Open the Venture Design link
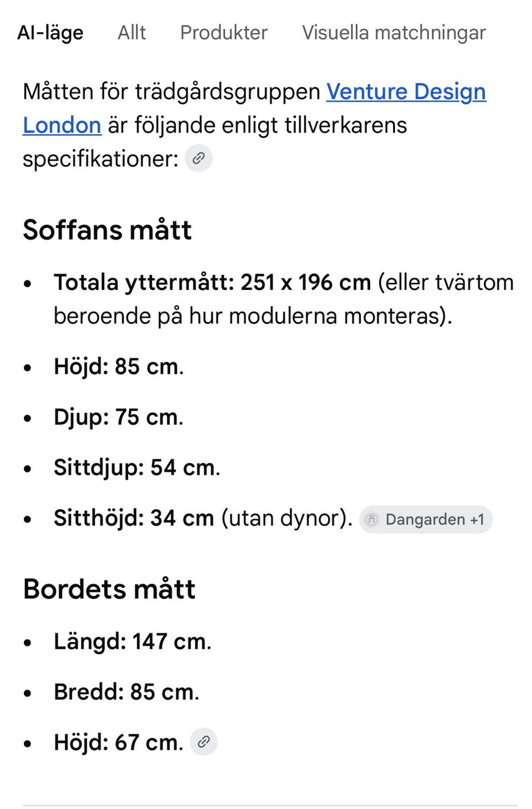Screen dimensions: 532x809 coord(406,91)
